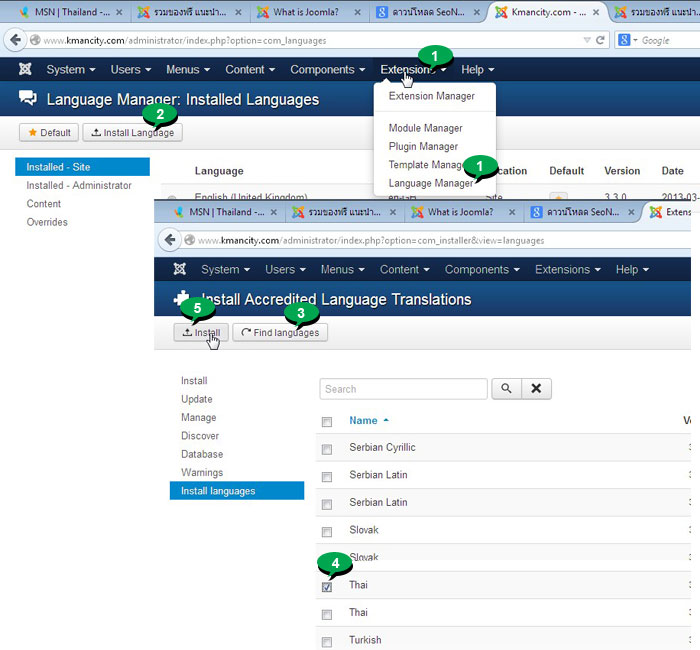Close the Kmancity.com tab
The height and width of the screenshot is (650, 700).
(596, 12)
